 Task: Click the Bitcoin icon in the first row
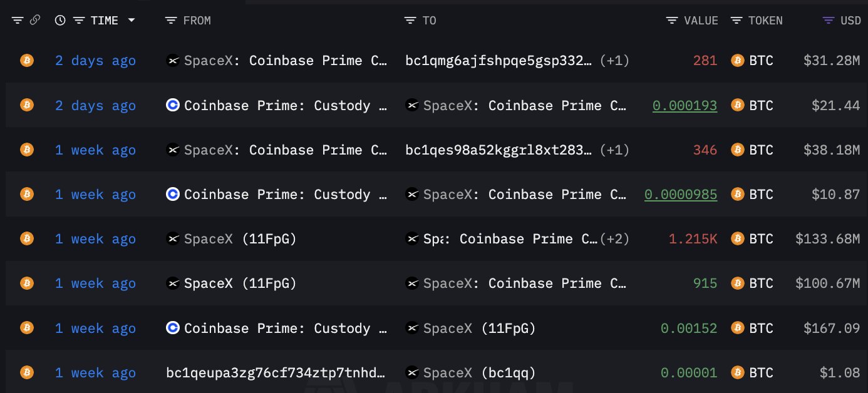[26, 61]
